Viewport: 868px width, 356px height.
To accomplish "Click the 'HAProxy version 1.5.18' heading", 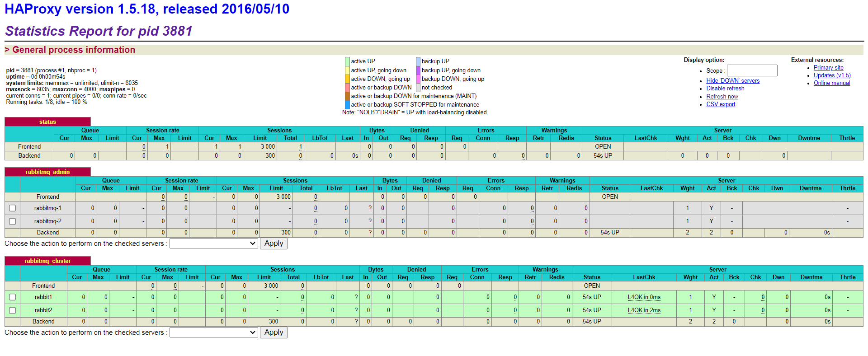I will point(147,9).
